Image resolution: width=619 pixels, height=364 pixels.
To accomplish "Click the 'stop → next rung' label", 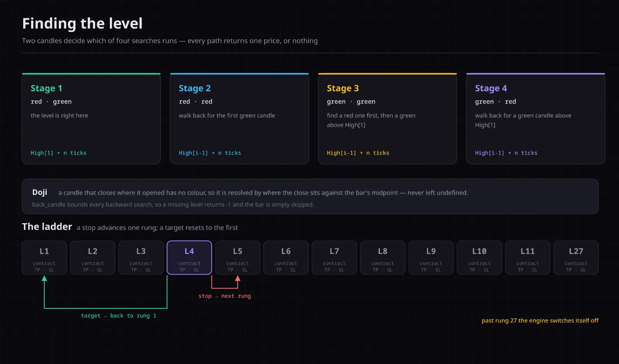I will pyautogui.click(x=225, y=296).
